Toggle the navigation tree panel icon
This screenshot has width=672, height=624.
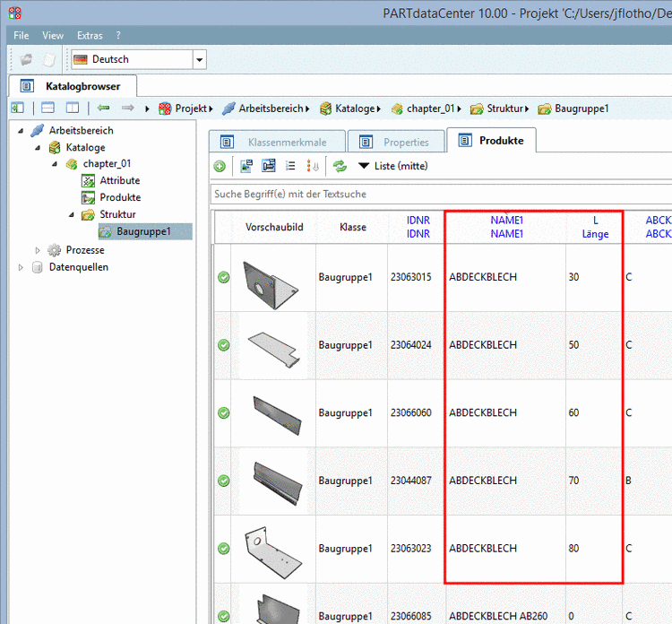click(x=18, y=108)
